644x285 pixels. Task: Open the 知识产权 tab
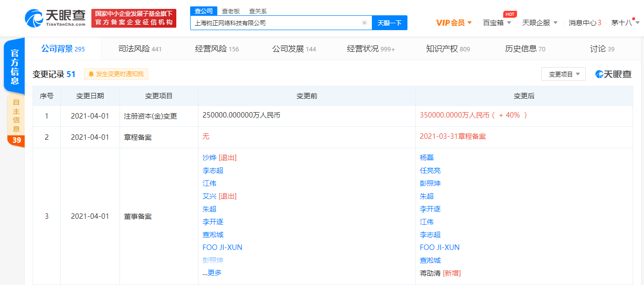(x=448, y=49)
